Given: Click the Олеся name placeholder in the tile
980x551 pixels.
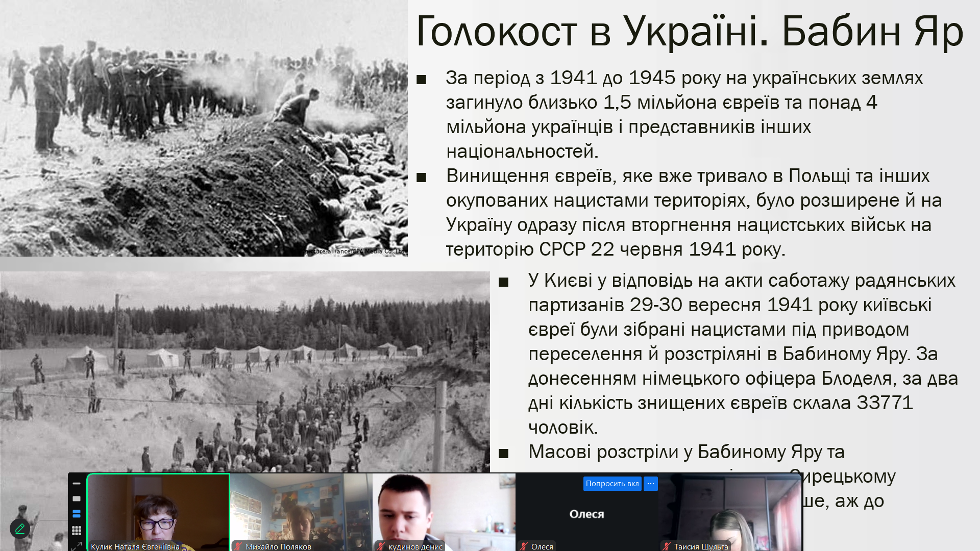Looking at the screenshot, I should (x=586, y=514).
